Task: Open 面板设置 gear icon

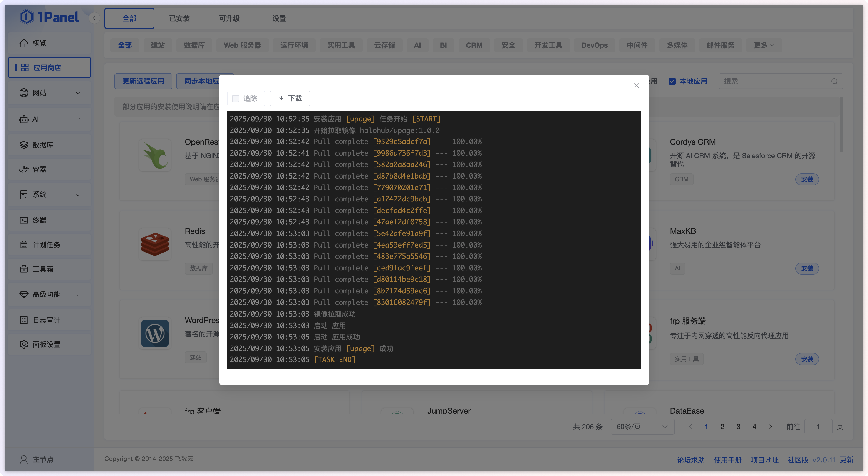Action: point(24,344)
